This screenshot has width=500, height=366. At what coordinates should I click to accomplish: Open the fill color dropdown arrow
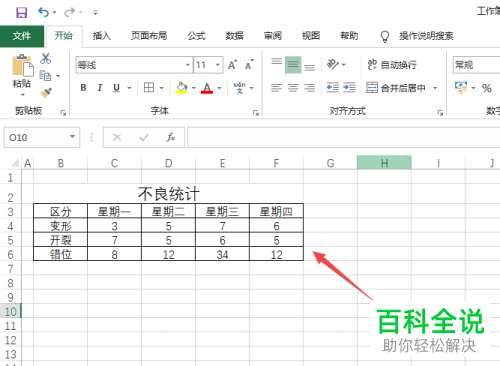[x=194, y=88]
